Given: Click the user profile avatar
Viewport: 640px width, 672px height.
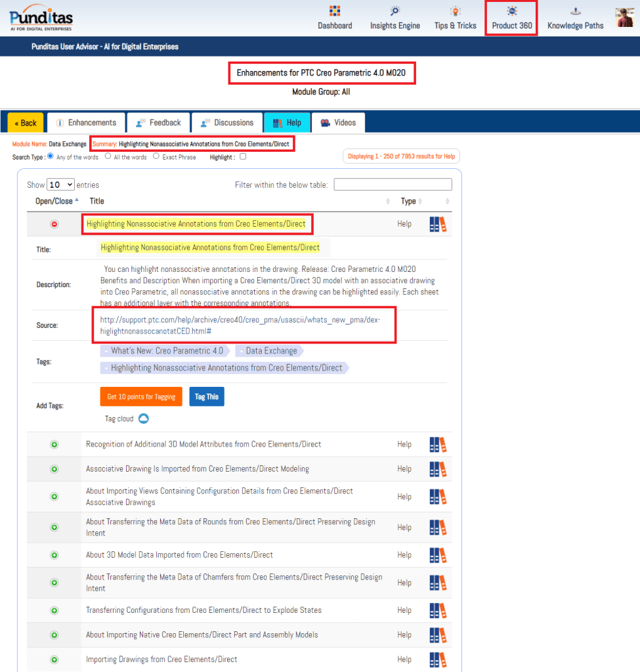Looking at the screenshot, I should click(x=624, y=18).
